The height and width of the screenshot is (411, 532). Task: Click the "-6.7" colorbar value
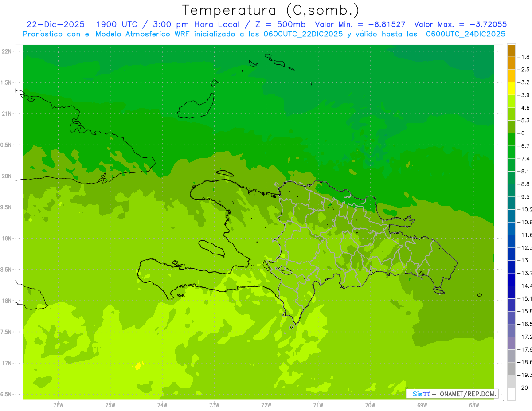point(524,146)
